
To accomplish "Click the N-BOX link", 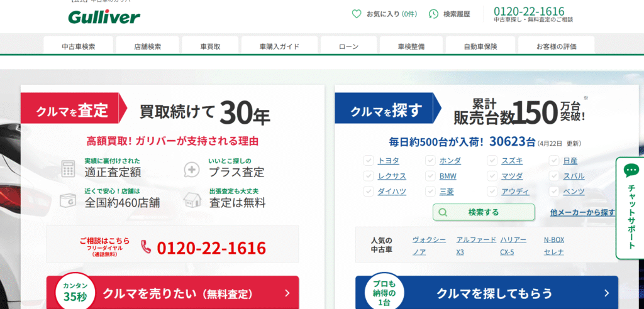I will (x=554, y=240).
